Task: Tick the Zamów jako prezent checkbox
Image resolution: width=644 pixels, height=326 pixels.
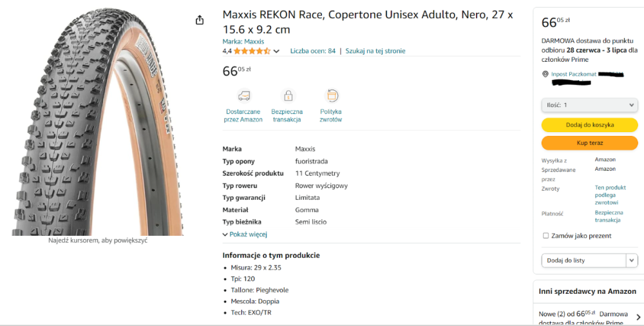Action: point(546,236)
